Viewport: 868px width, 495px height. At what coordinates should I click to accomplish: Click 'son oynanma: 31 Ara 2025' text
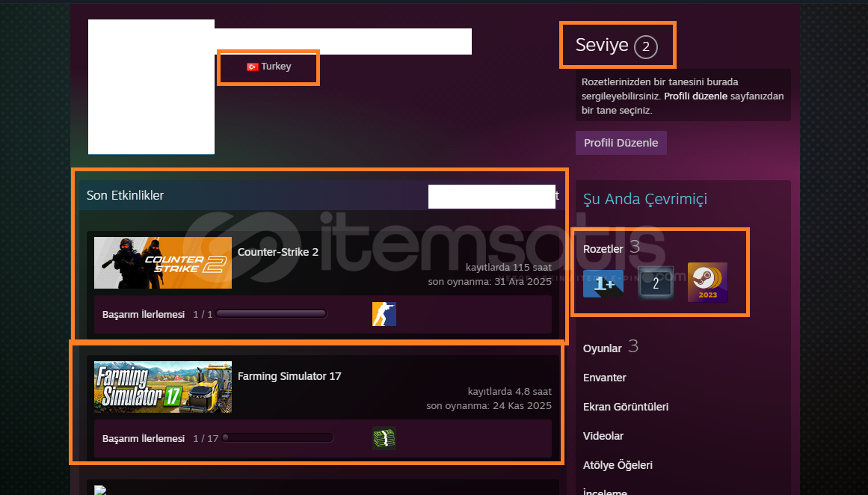point(490,282)
